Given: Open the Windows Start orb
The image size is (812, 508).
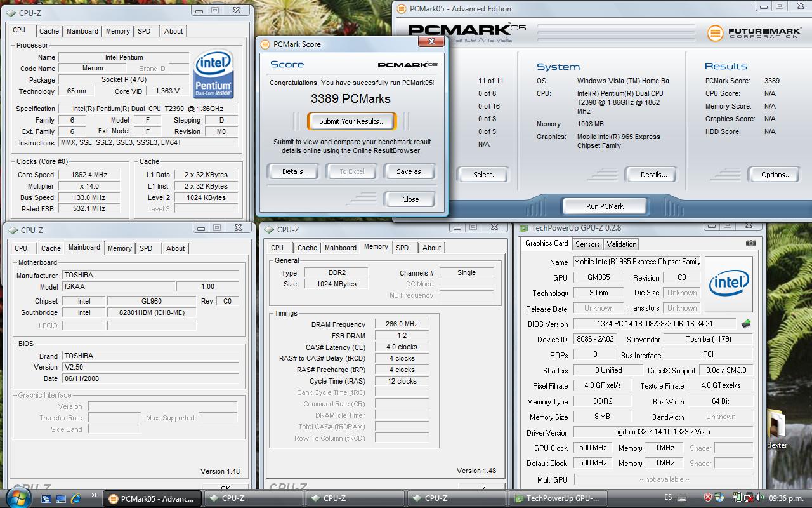Looking at the screenshot, I should tap(17, 497).
